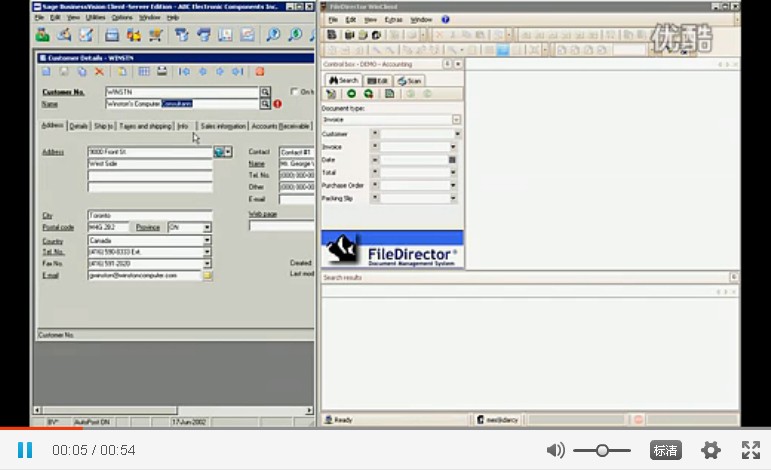The width and height of the screenshot is (771, 470).
Task: Click green-dollar magnifier toolbar icon in Sage
Action: tap(295, 34)
